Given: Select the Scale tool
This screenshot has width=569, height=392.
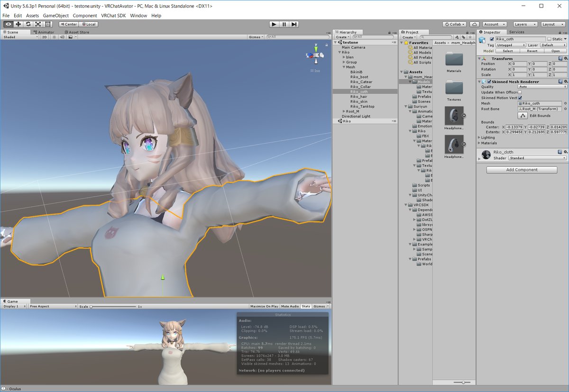Looking at the screenshot, I should pyautogui.click(x=38, y=24).
